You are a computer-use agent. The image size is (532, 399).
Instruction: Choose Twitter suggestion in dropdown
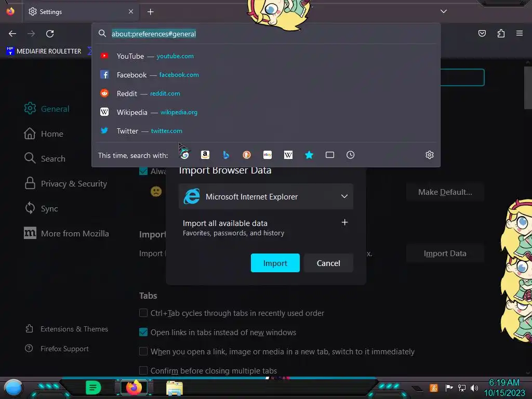[267, 130]
